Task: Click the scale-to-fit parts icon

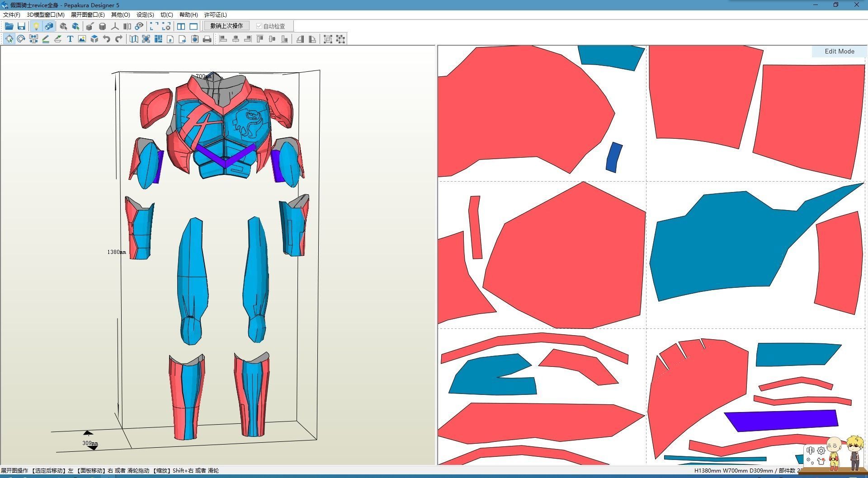Action: (146, 39)
